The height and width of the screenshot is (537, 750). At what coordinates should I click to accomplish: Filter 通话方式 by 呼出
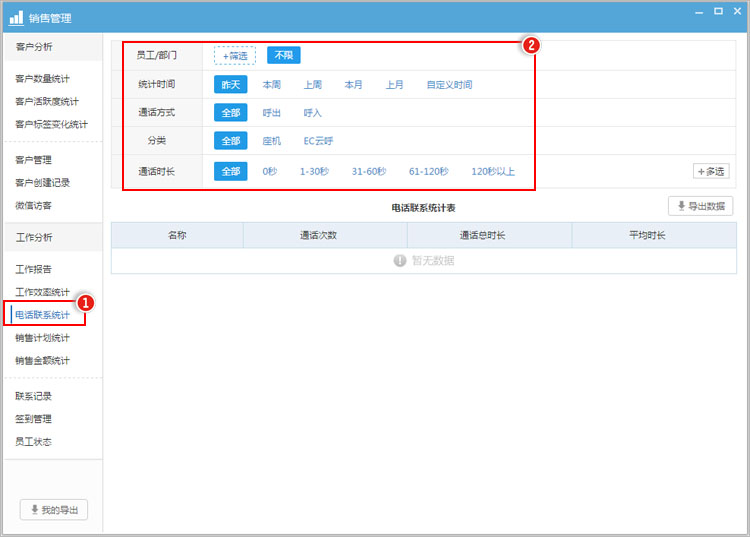272,113
